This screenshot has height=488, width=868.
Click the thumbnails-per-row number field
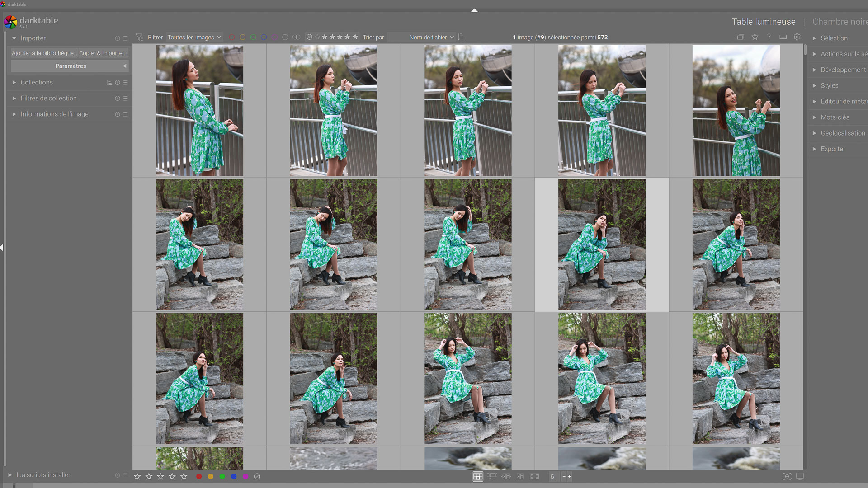(553, 476)
